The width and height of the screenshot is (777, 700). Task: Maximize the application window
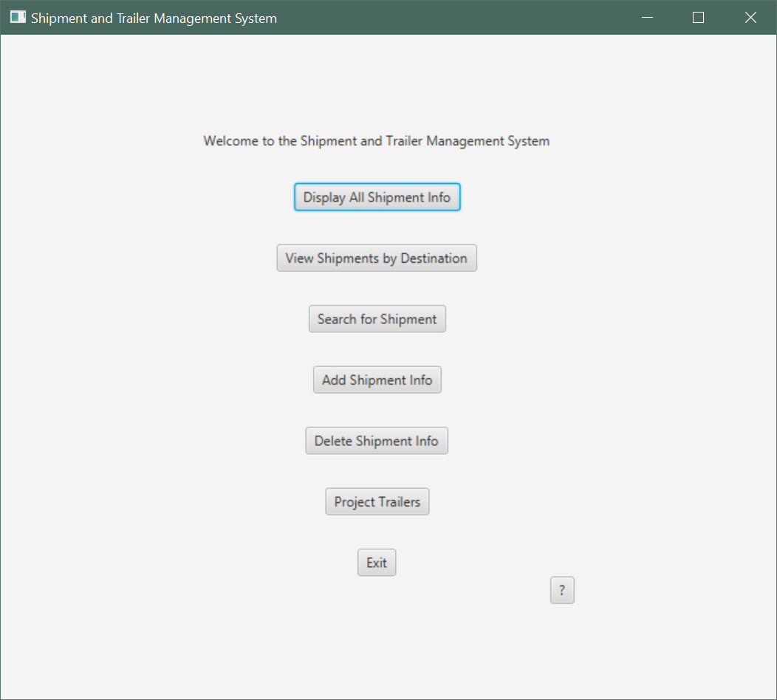698,18
